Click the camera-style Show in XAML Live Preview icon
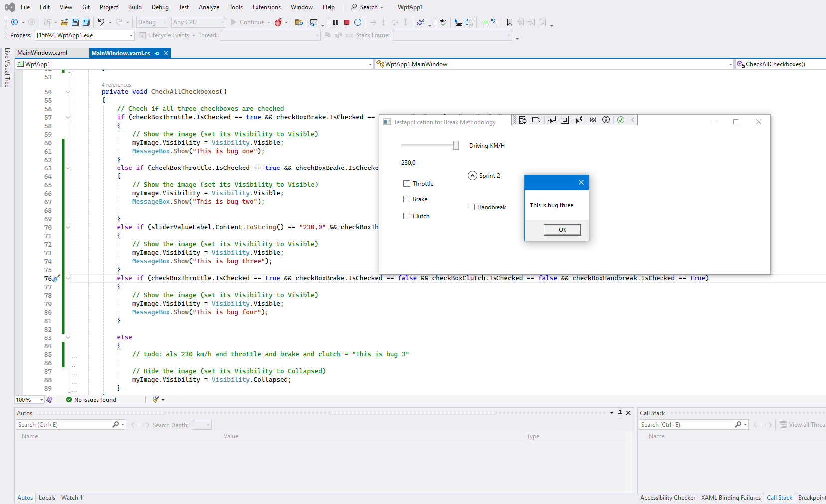The image size is (826, 504). 536,120
